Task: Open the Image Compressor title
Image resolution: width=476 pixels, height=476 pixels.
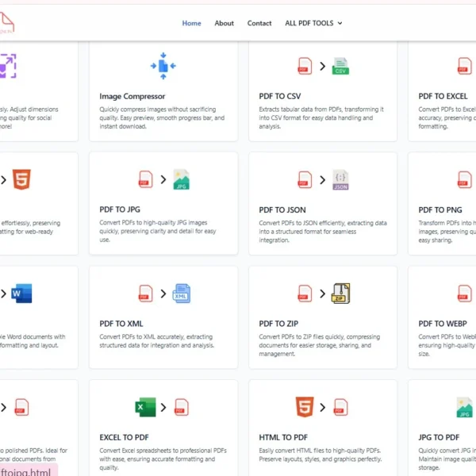Action: point(132,96)
